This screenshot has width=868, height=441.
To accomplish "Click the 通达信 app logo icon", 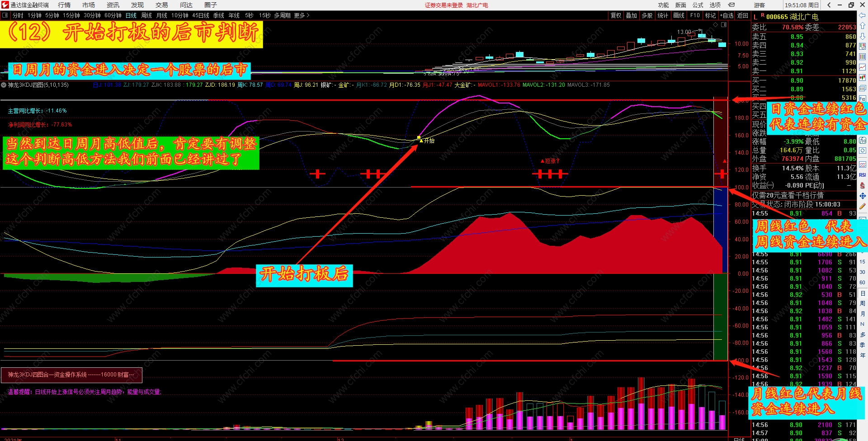I will point(5,5).
